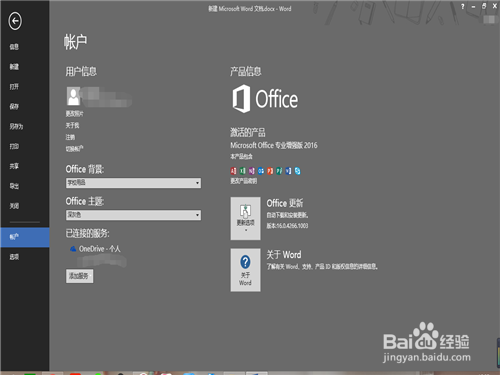
Task: Click the Skype product icon
Action: point(297,171)
